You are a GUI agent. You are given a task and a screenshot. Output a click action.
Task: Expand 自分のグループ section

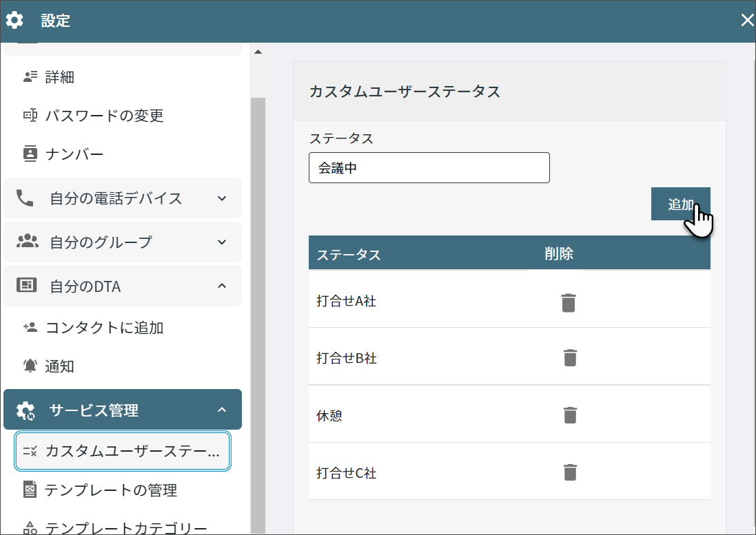tap(123, 242)
